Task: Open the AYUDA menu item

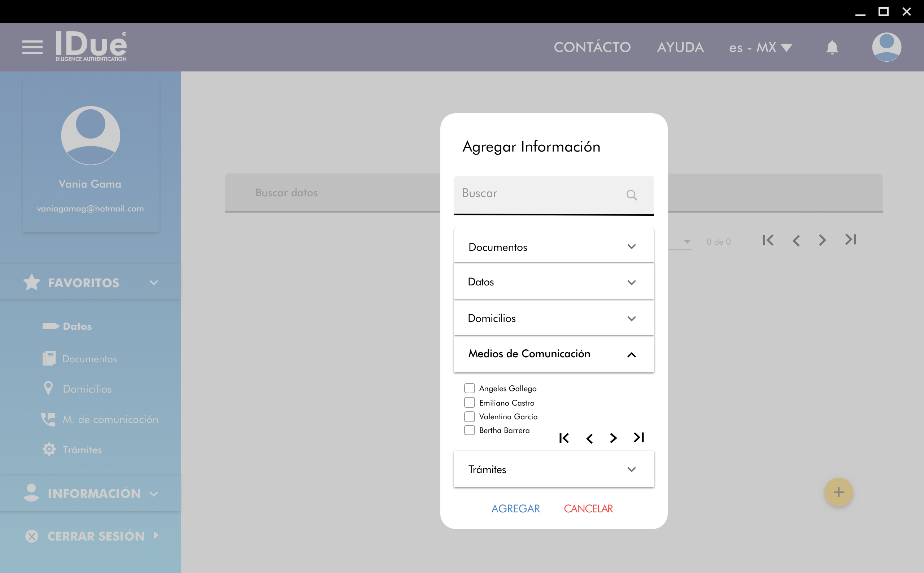Action: pos(680,48)
